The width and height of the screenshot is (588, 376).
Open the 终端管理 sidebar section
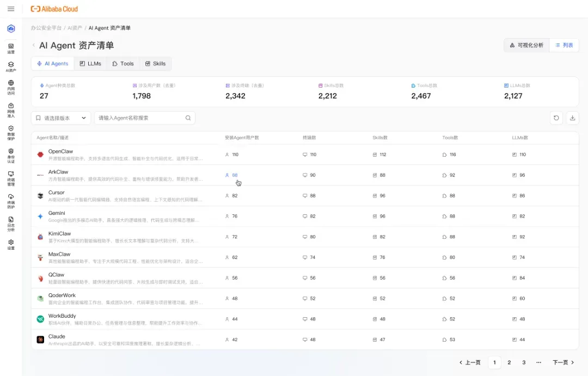[x=11, y=179]
